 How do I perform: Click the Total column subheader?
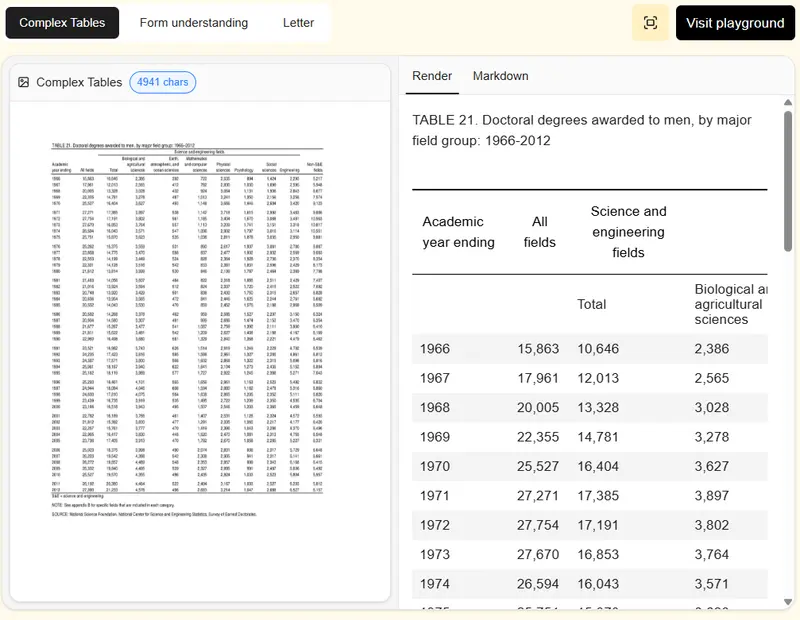pos(592,304)
